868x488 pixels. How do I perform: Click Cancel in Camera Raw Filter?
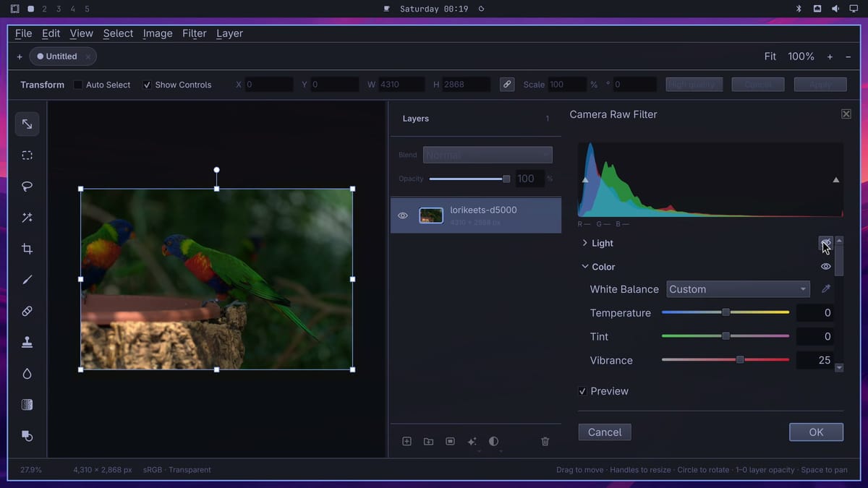[x=605, y=432]
